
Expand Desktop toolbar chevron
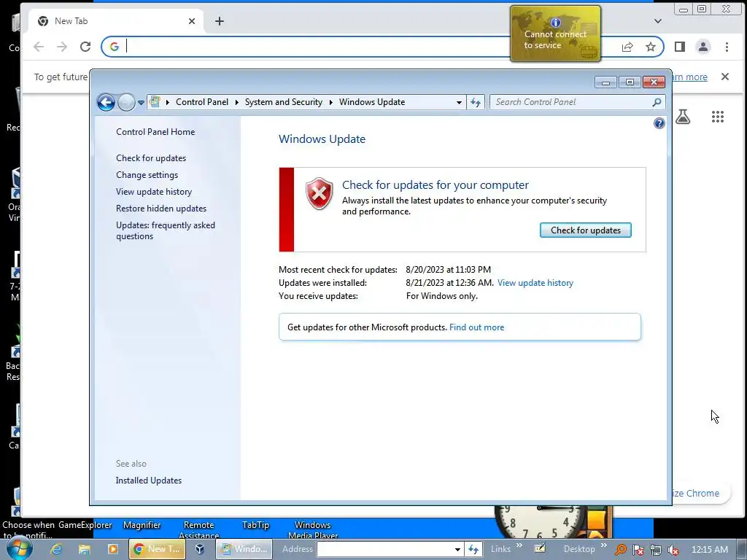point(603,545)
